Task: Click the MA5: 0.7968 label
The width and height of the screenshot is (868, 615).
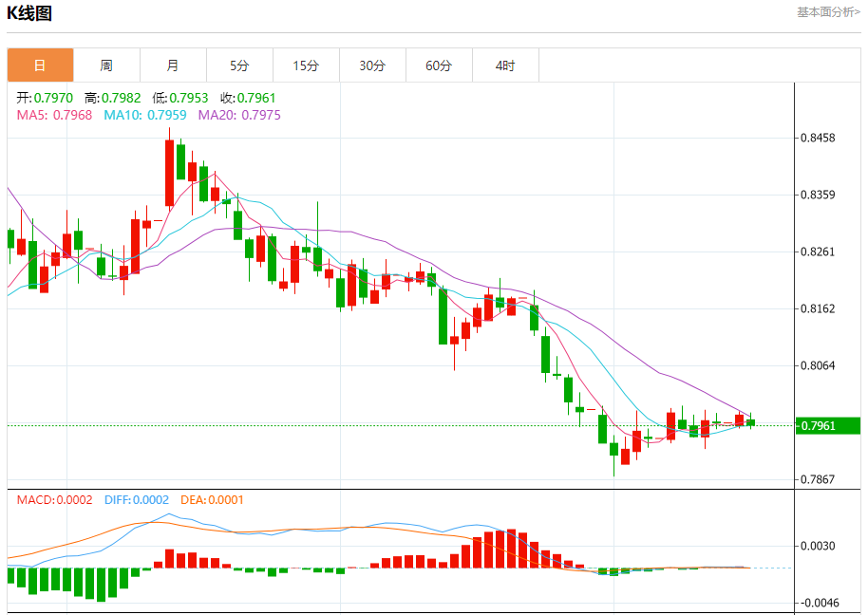Action: [54, 115]
